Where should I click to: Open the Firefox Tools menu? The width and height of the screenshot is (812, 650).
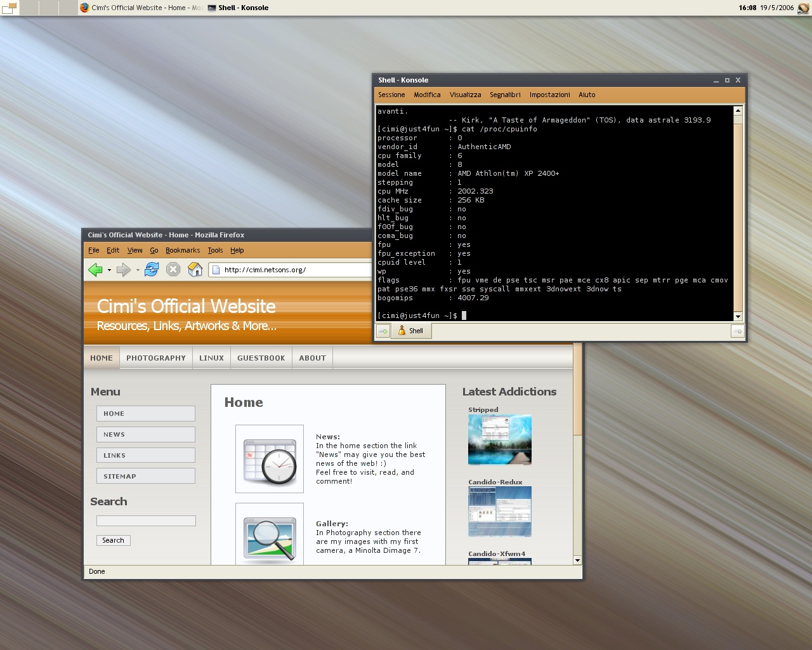(x=215, y=250)
